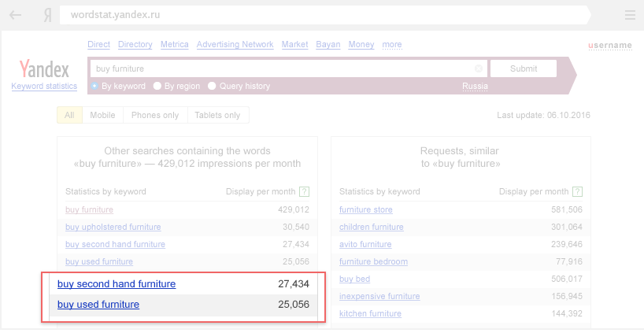This screenshot has height=333, width=644.
Task: Select the 301,064 display count
Action: [x=567, y=227]
